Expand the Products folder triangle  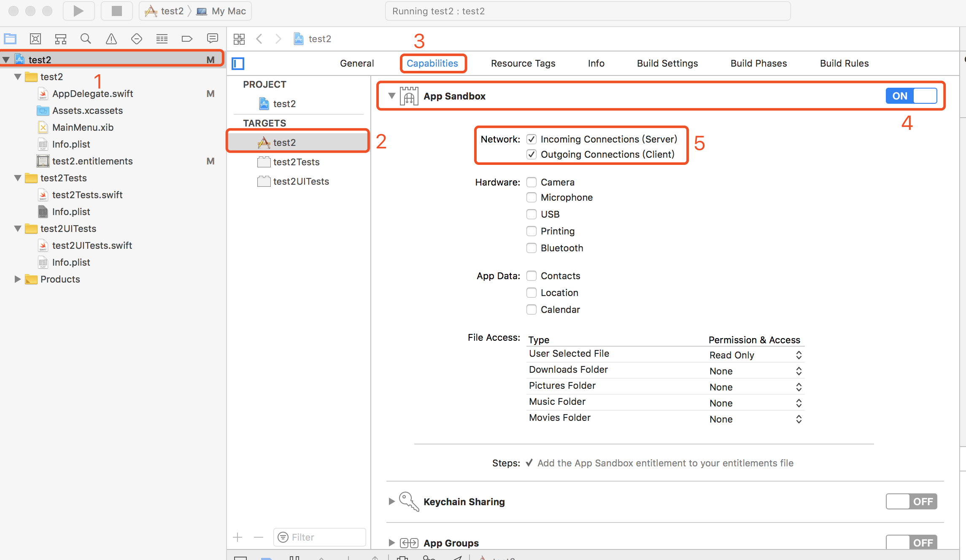coord(17,279)
